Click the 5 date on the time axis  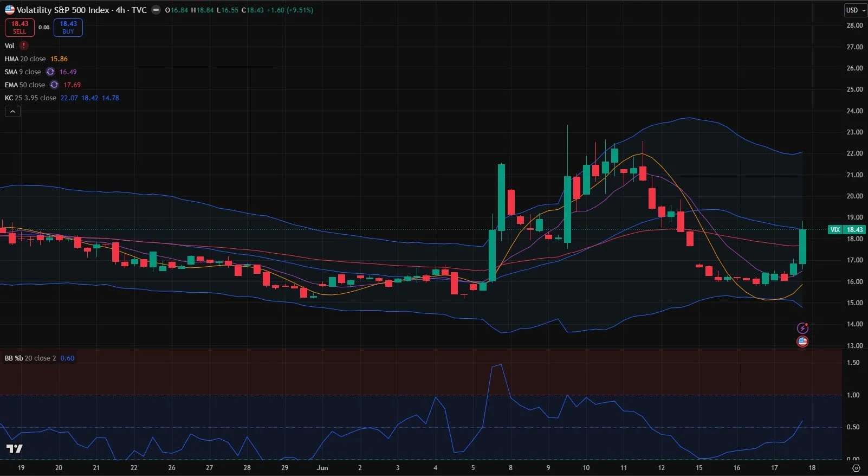[x=473, y=467]
